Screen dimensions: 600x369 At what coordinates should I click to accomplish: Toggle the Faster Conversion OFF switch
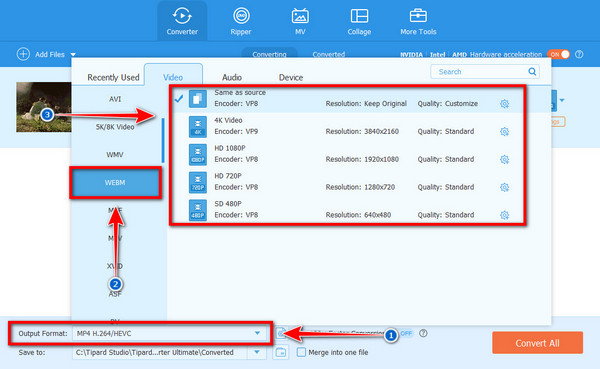[x=406, y=333]
